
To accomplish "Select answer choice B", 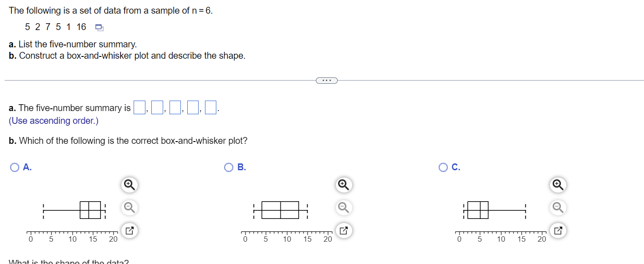I will (229, 167).
